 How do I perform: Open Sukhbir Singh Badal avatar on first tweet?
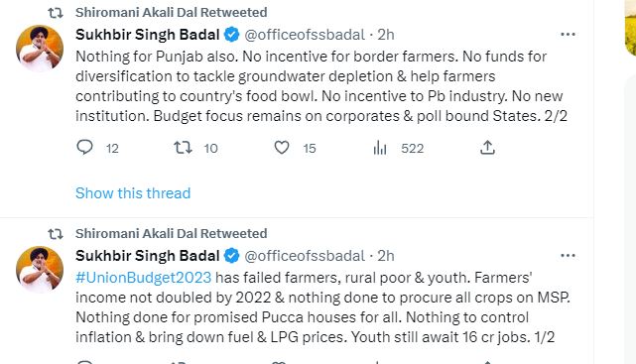40,48
